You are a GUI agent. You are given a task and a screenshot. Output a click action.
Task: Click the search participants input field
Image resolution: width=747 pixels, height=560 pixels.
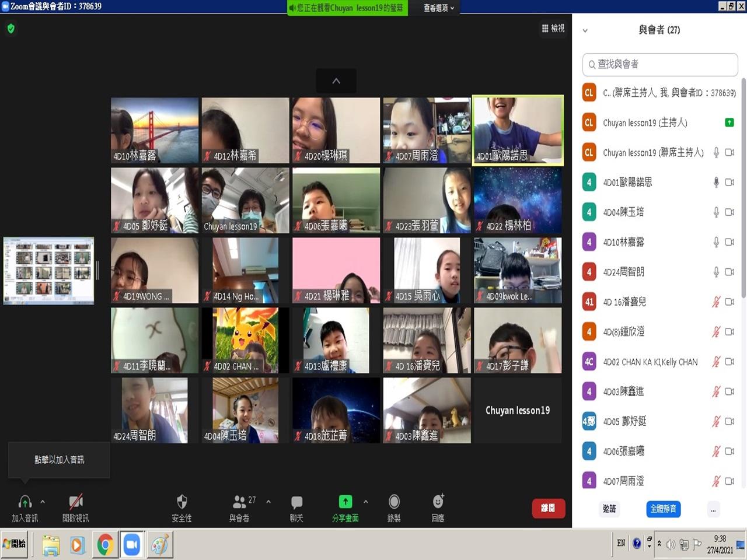click(660, 64)
